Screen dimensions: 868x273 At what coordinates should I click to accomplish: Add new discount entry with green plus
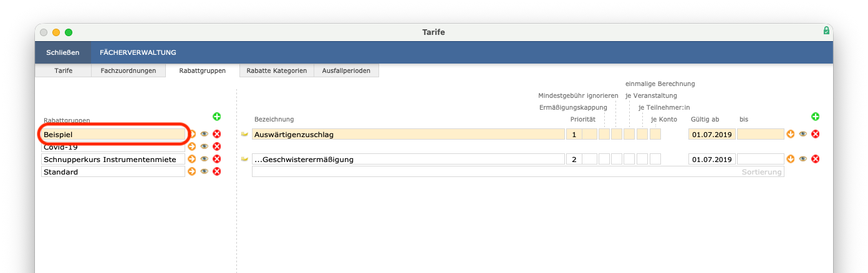[815, 117]
